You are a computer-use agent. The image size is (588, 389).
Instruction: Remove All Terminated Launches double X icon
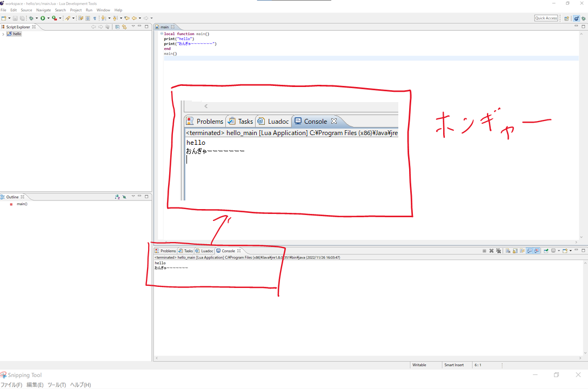[x=498, y=251]
